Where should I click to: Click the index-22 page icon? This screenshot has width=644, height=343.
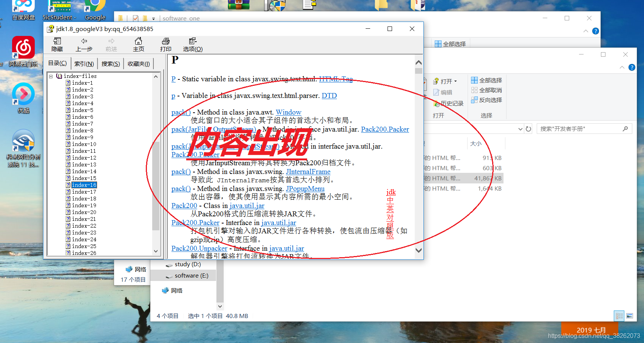68,226
